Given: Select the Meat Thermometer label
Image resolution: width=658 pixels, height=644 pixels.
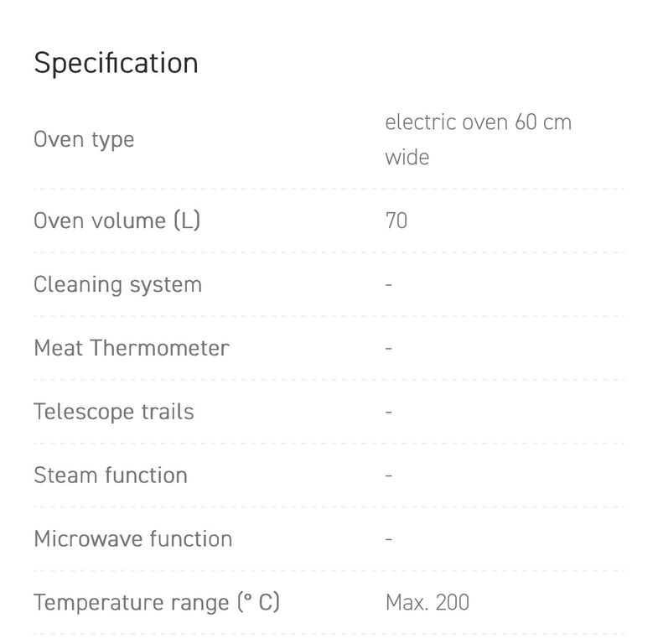Looking at the screenshot, I should point(132,348).
